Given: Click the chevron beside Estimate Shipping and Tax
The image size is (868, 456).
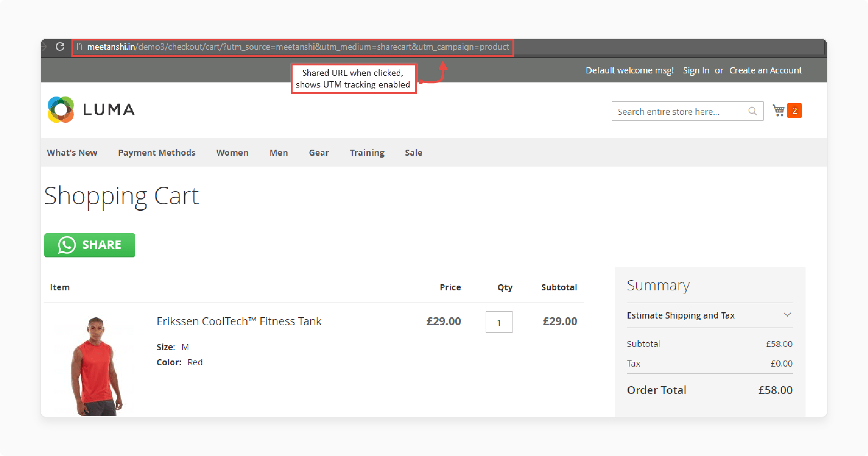Looking at the screenshot, I should [x=787, y=315].
